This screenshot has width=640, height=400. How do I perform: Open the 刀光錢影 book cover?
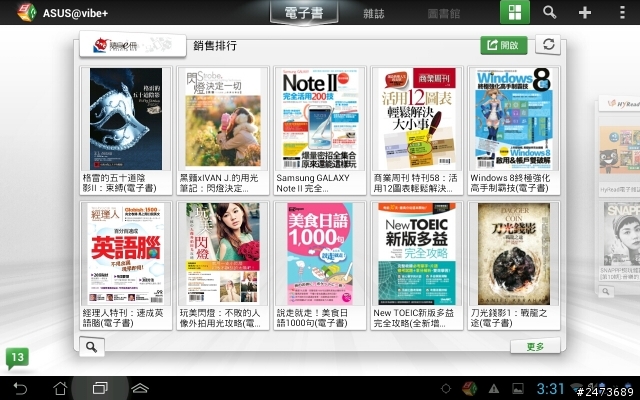coord(514,253)
